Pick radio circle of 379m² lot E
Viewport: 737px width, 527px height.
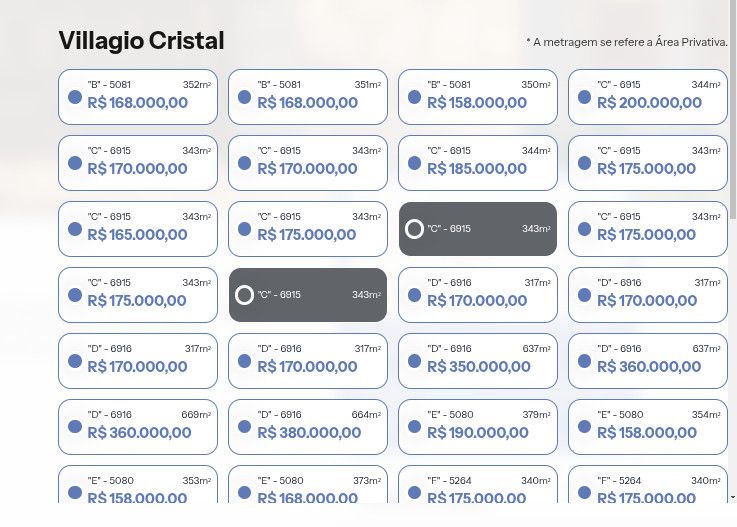(415, 427)
